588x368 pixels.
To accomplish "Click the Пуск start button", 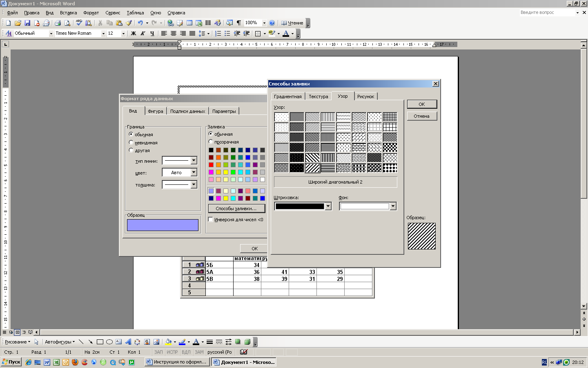I will (11, 362).
